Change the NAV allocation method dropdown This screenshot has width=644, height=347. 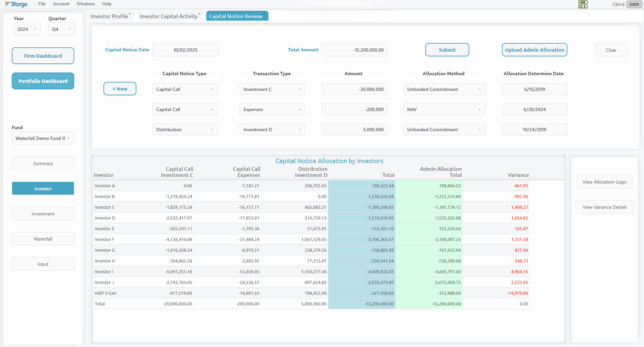tap(444, 109)
